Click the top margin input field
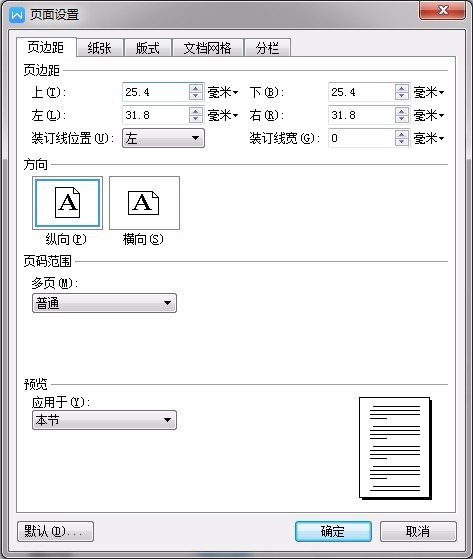Viewport: 473px width, 559px height. point(156,92)
